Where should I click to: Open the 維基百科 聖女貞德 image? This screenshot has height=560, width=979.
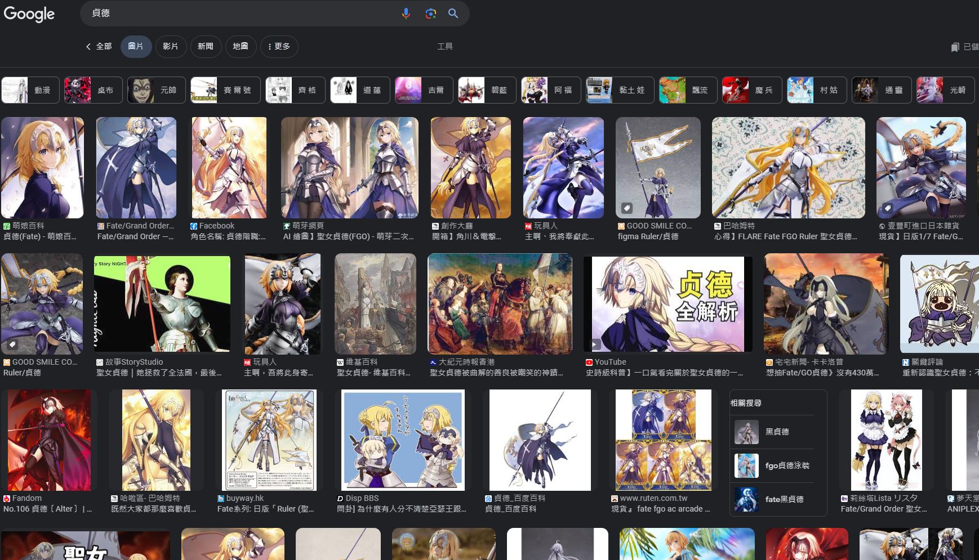click(375, 304)
